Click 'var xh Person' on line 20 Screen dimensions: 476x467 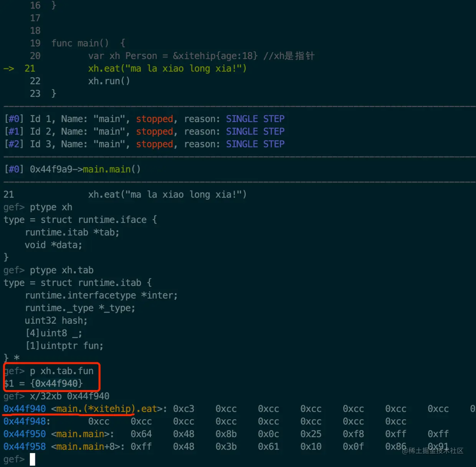122,56
